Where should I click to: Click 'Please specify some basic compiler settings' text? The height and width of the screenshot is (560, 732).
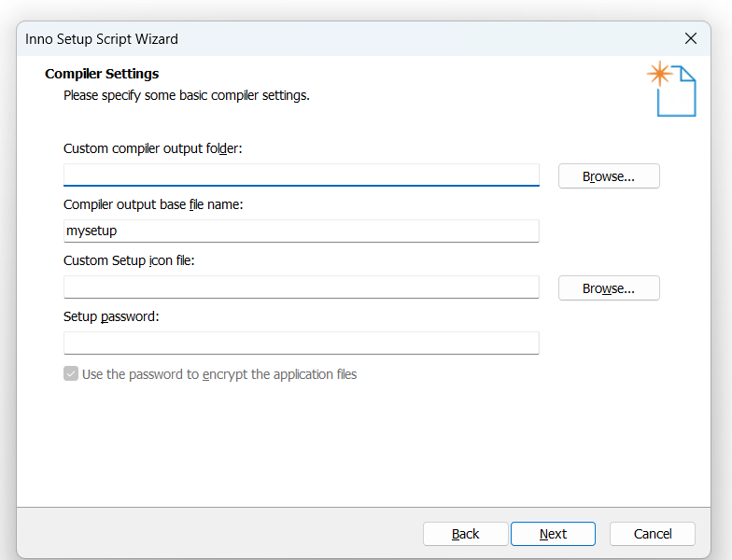[187, 95]
